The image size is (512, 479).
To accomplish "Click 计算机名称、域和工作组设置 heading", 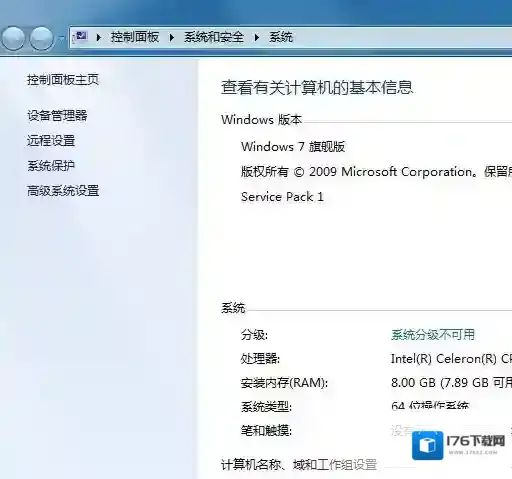I will click(x=299, y=465).
